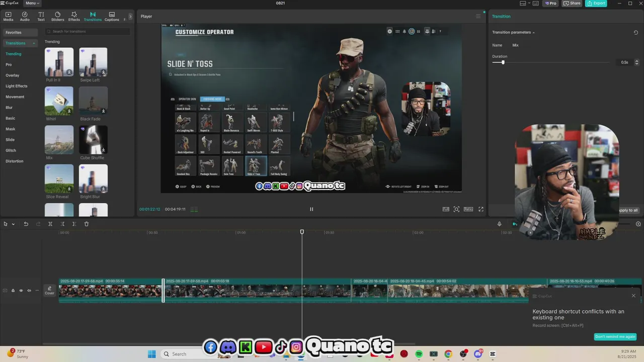Open the Audio panel tab
This screenshot has width=644, height=362.
[x=25, y=17]
